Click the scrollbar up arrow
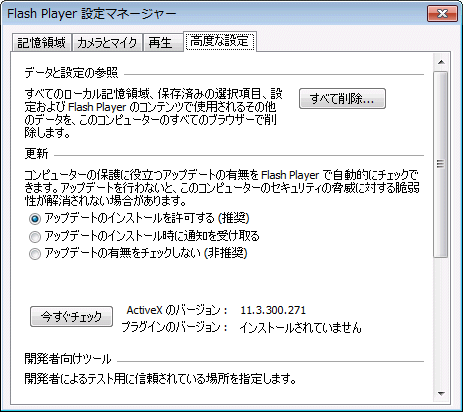Screen dimensions: 463x412 pos(441,62)
